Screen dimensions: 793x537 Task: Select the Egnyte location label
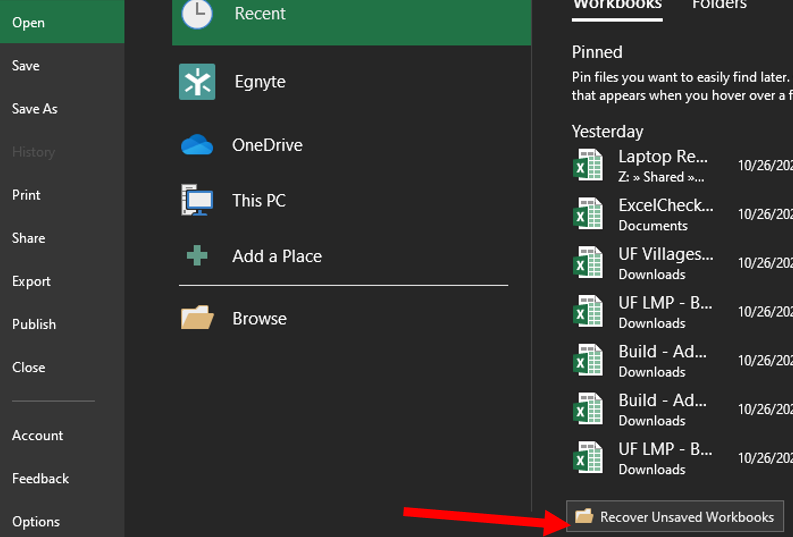(x=260, y=82)
